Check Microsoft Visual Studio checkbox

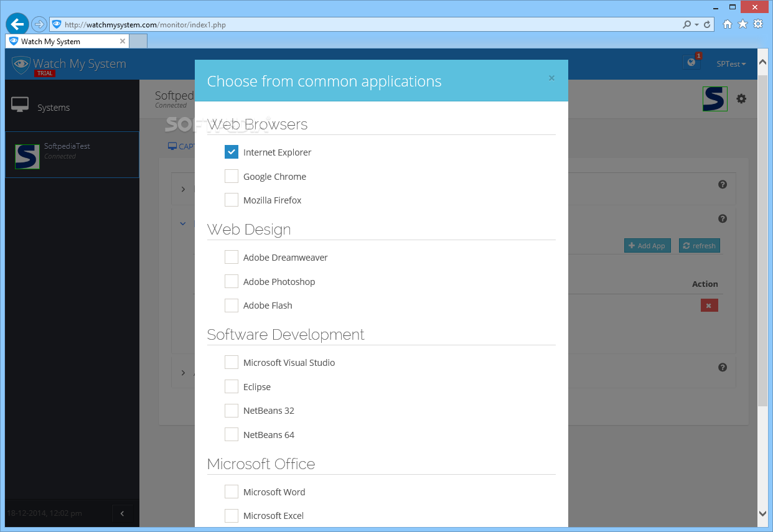click(x=232, y=362)
